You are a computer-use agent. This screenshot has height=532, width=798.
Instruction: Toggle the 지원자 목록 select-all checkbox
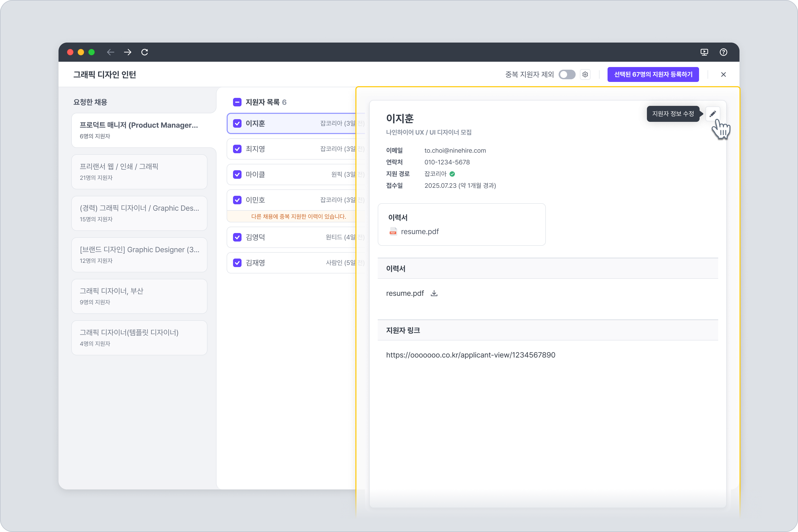(x=237, y=102)
